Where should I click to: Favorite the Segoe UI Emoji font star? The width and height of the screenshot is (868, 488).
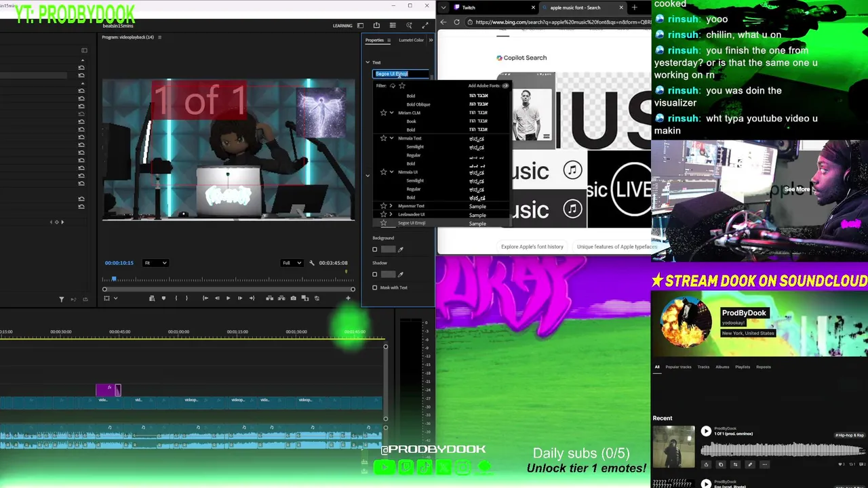383,223
